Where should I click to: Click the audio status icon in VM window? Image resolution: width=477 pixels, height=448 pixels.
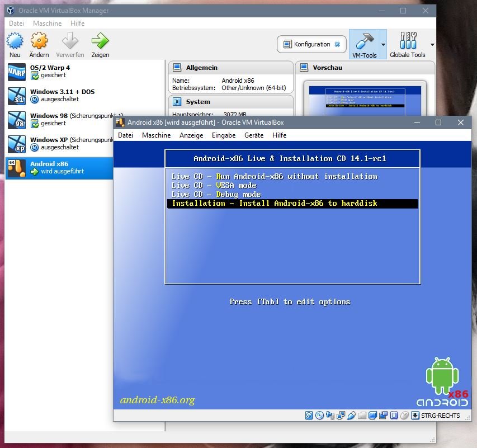(x=330, y=416)
